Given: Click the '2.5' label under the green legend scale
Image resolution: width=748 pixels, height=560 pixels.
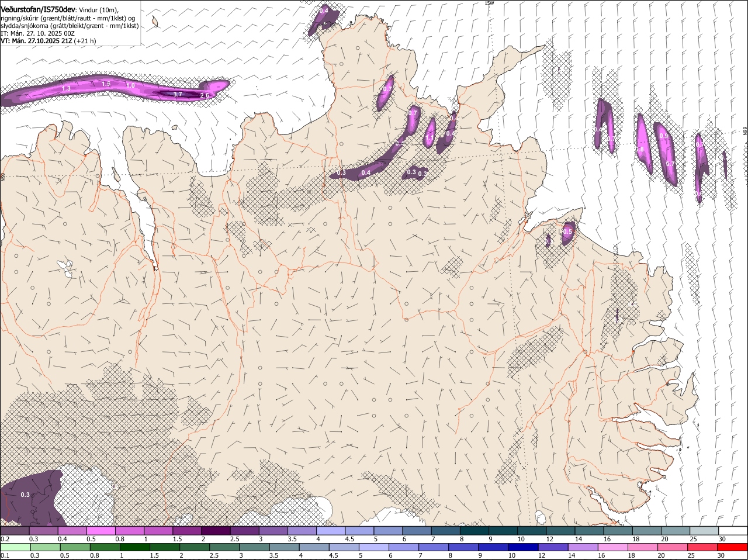Looking at the screenshot, I should pos(214,555).
